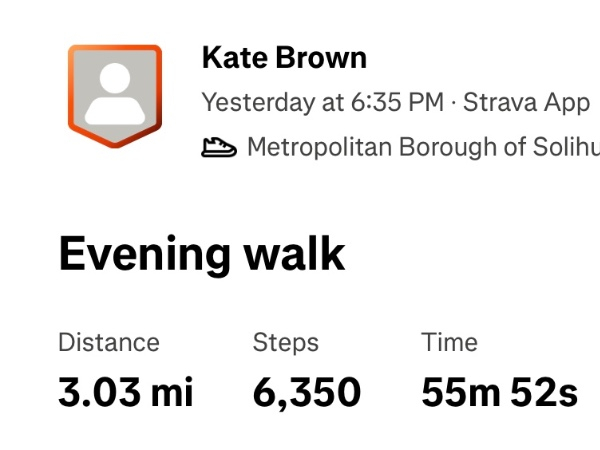The image size is (600, 450).
Task: Select the 52s seconds value
Action: point(544,393)
